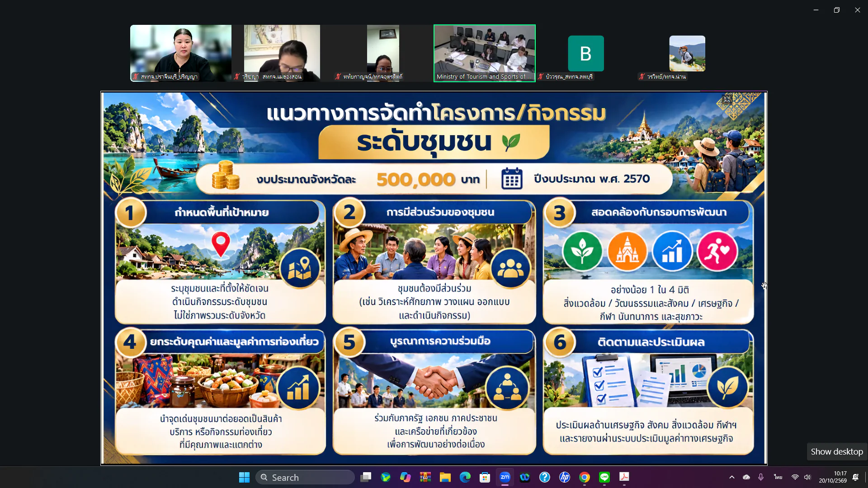Open Task View from the taskbar

pyautogui.click(x=366, y=477)
